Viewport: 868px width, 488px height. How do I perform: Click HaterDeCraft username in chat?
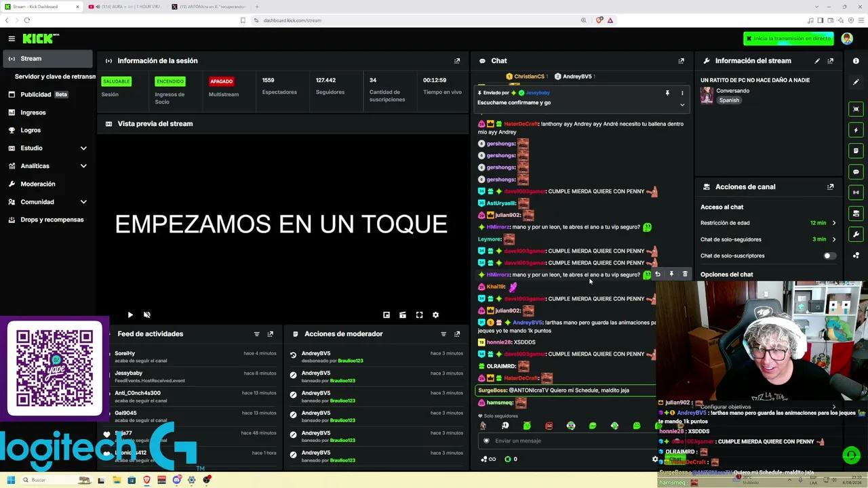(521, 124)
